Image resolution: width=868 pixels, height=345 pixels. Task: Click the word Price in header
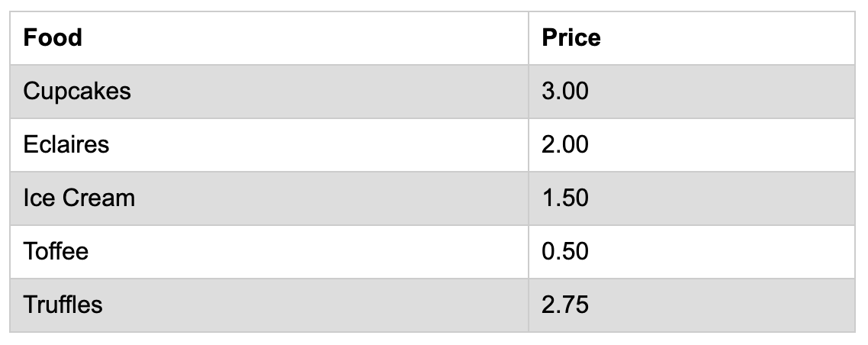571,37
